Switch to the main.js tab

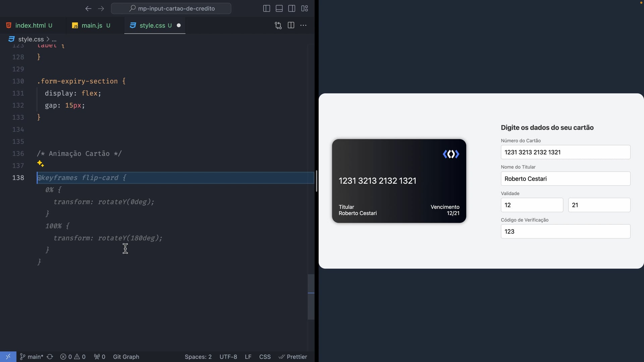point(92,25)
